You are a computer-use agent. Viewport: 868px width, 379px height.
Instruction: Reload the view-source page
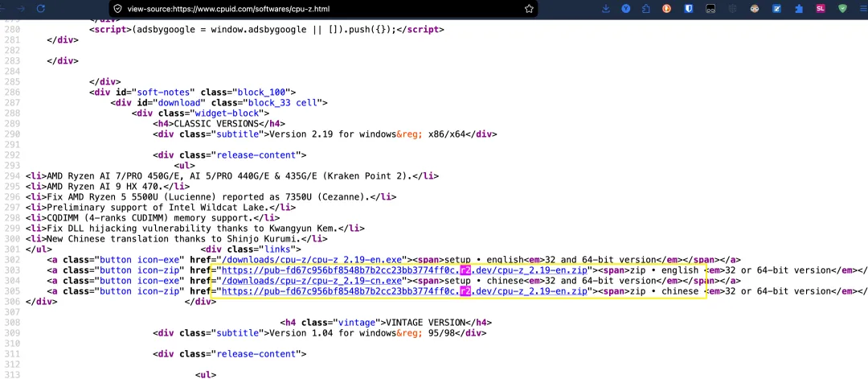(x=40, y=9)
